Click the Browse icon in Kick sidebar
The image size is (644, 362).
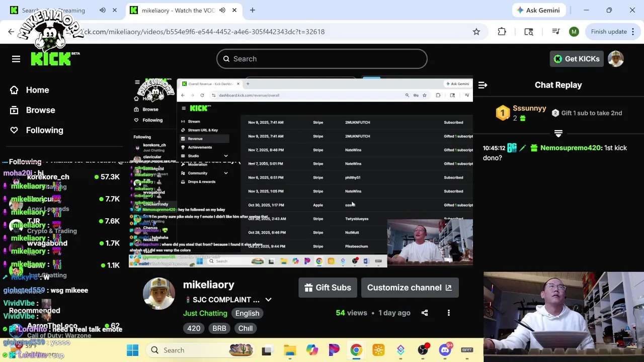coord(14,110)
